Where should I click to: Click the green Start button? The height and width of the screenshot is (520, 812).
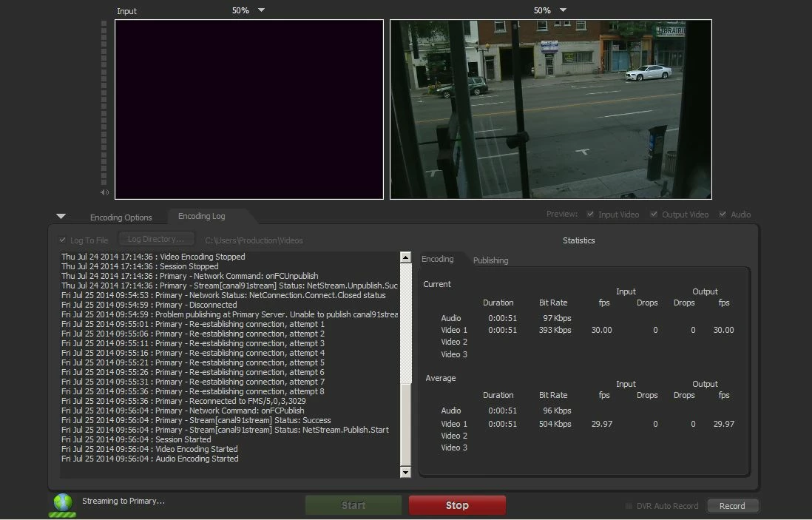pyautogui.click(x=353, y=505)
